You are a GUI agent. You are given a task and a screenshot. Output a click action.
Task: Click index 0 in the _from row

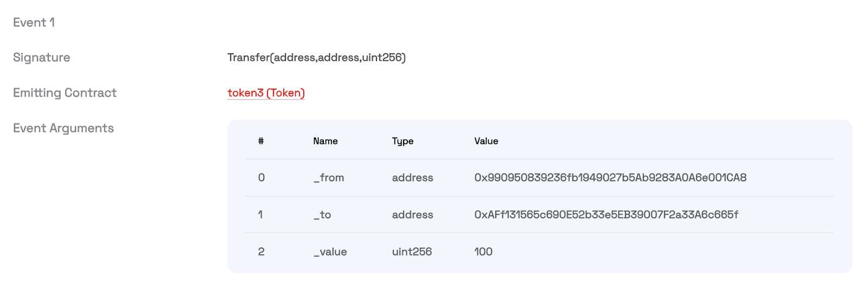click(x=261, y=178)
